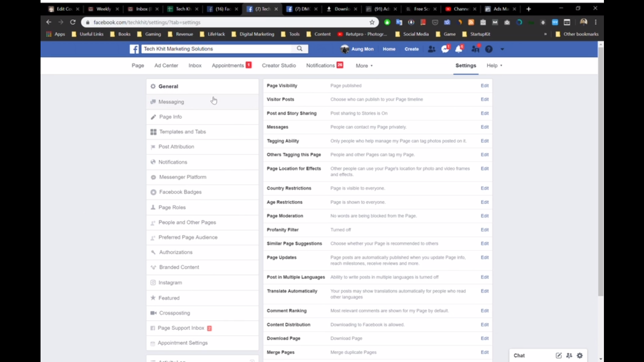Click the search magnifier icon
Viewport: 644px width, 362px height.
point(299,49)
